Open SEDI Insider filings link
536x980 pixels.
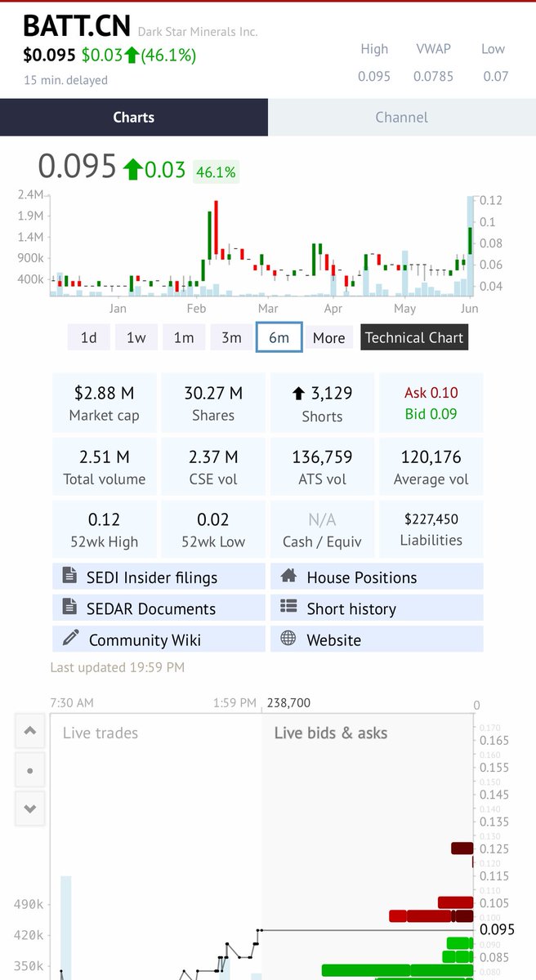(159, 577)
